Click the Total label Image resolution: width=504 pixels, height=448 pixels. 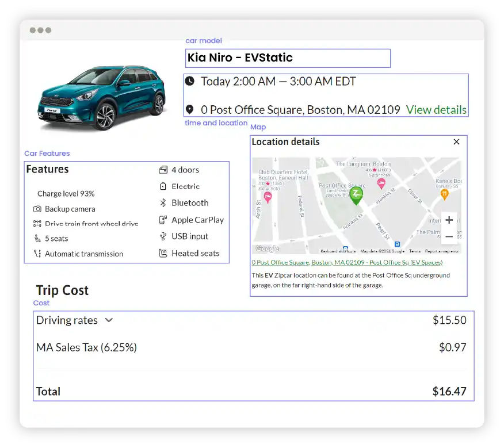tap(48, 392)
